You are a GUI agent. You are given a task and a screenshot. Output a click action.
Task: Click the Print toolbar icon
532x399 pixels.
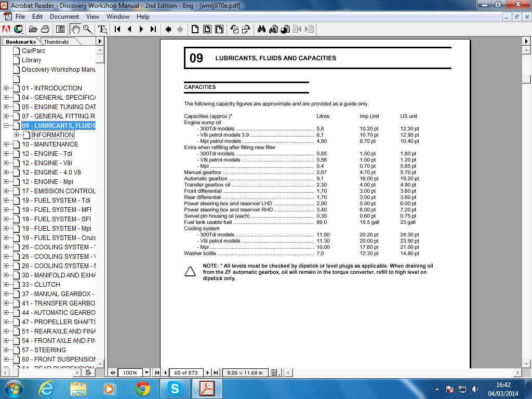tap(45, 29)
